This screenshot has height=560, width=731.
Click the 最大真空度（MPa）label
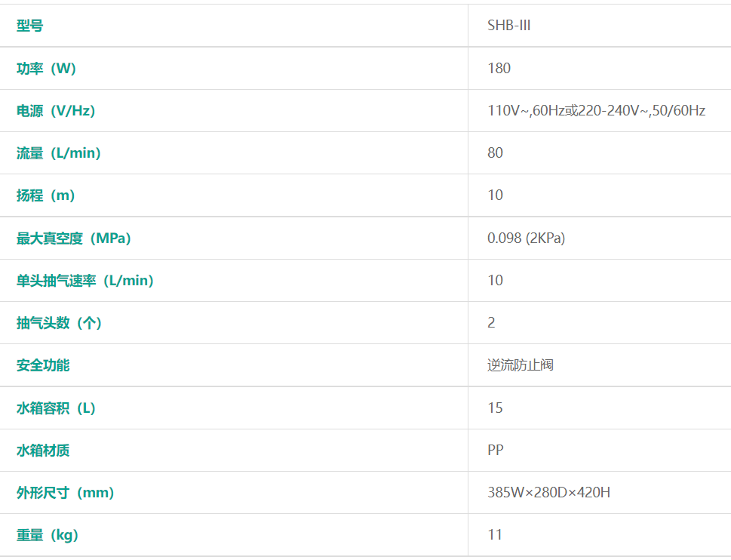pos(74,238)
